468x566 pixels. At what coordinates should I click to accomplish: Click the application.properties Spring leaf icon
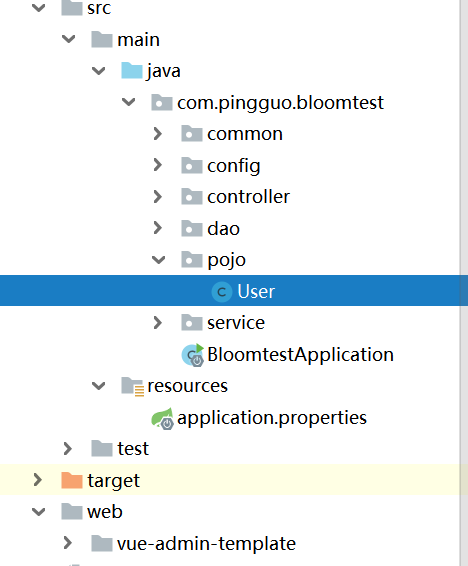[x=162, y=418]
